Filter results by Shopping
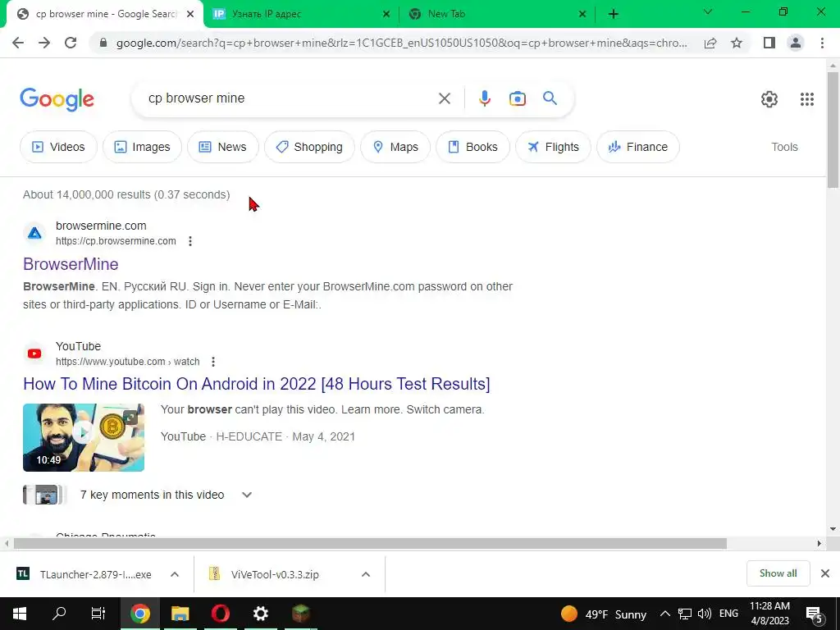 click(309, 147)
